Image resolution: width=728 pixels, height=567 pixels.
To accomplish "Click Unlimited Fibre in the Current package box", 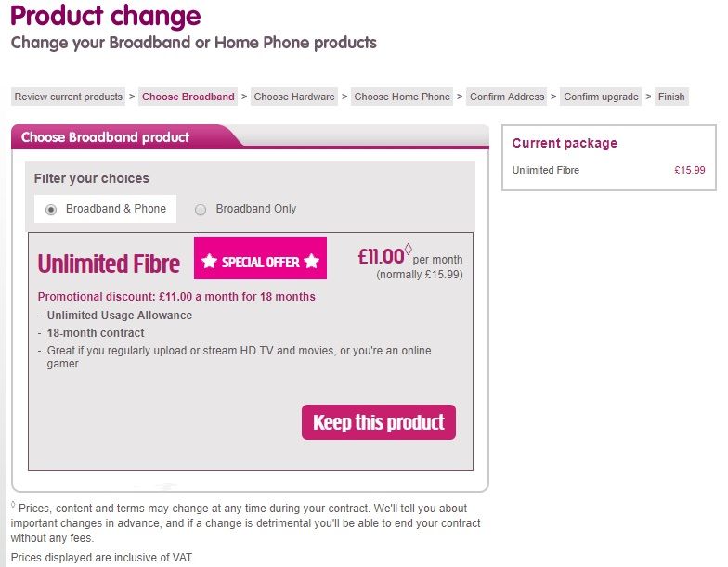I will point(546,170).
